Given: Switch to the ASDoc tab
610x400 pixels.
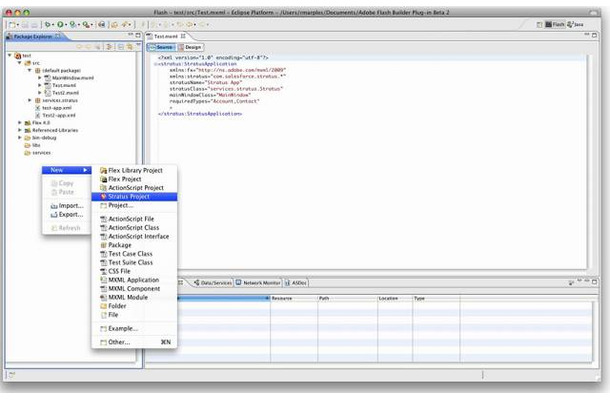Looking at the screenshot, I should point(296,283).
